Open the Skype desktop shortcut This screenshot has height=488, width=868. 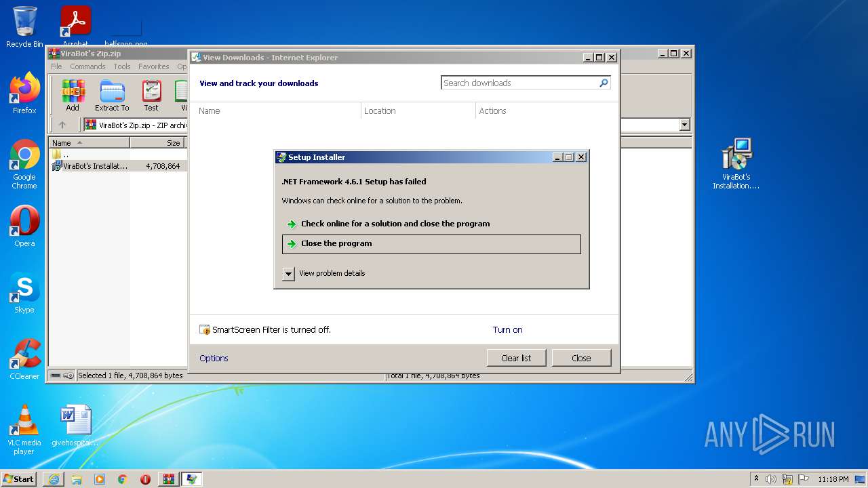point(24,293)
